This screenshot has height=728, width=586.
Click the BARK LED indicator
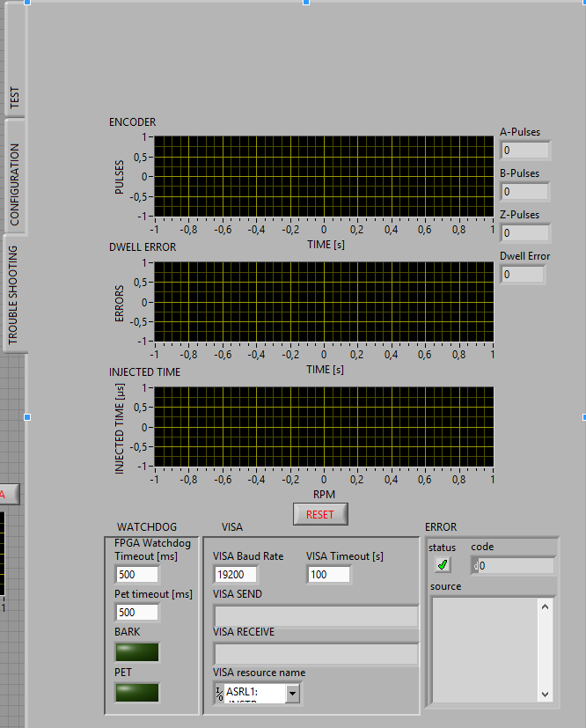tap(137, 651)
